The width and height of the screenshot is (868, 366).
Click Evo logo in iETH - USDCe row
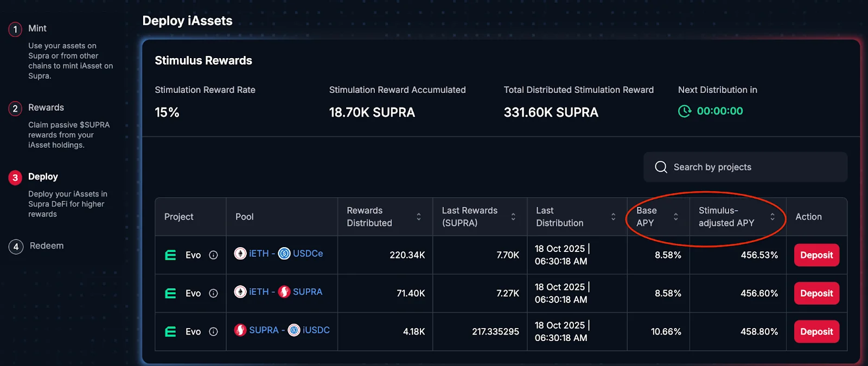point(170,255)
